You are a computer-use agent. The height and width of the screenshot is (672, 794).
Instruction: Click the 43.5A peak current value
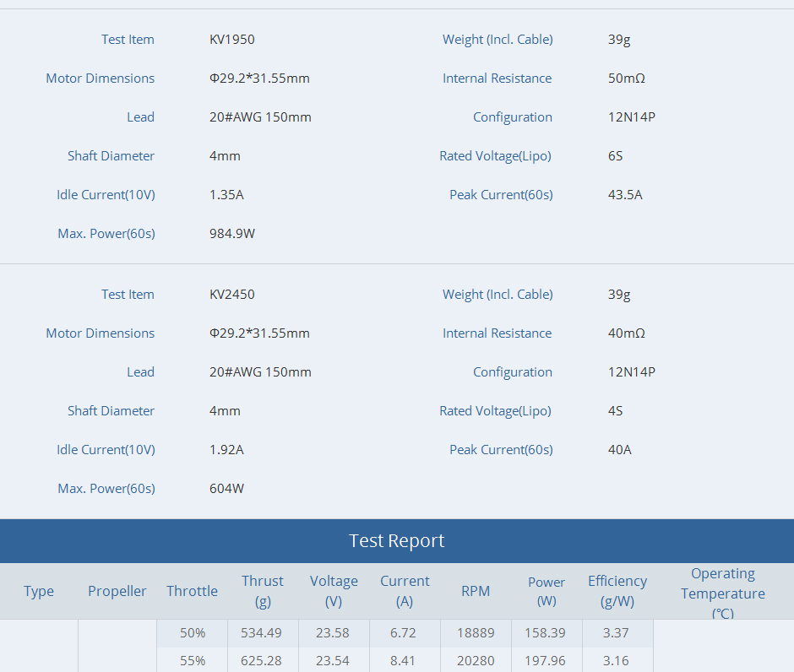tap(625, 195)
